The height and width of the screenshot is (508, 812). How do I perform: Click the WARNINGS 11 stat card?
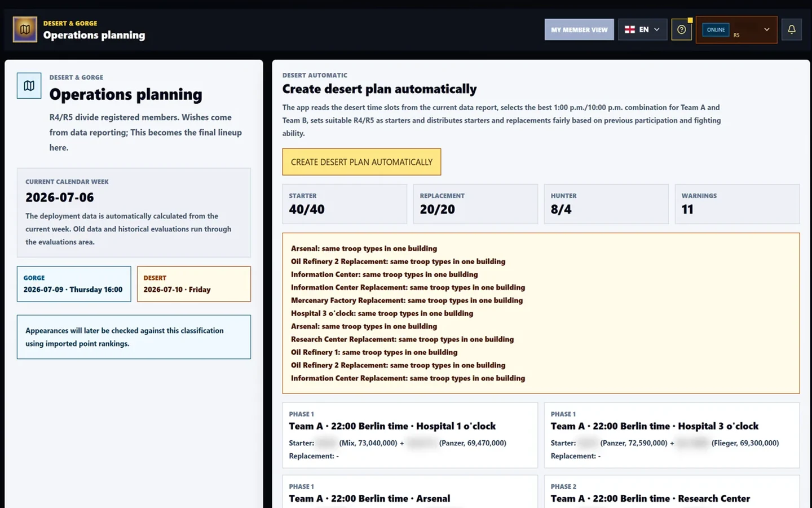[x=737, y=204]
